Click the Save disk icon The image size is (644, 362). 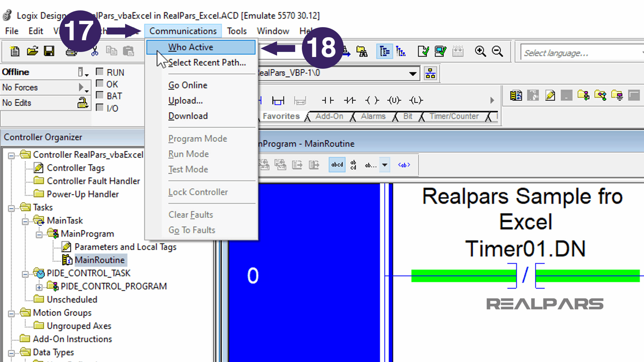click(x=49, y=51)
